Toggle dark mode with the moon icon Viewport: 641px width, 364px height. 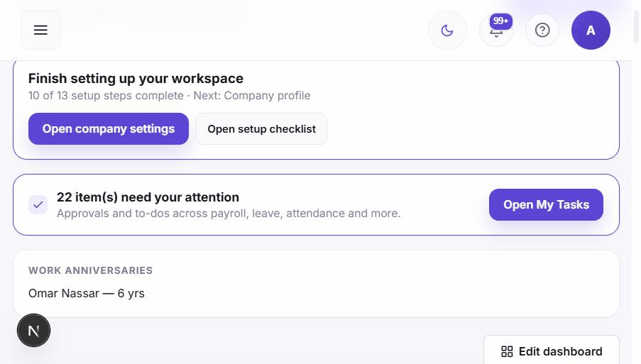pos(447,31)
